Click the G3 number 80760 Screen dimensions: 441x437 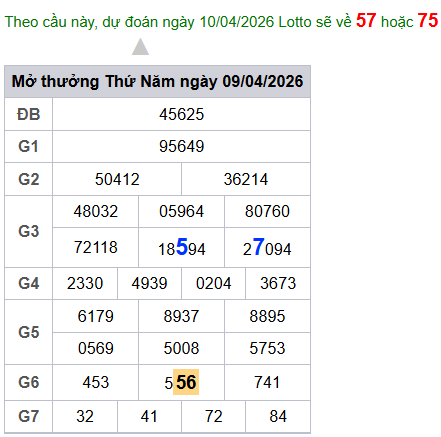coord(267,211)
